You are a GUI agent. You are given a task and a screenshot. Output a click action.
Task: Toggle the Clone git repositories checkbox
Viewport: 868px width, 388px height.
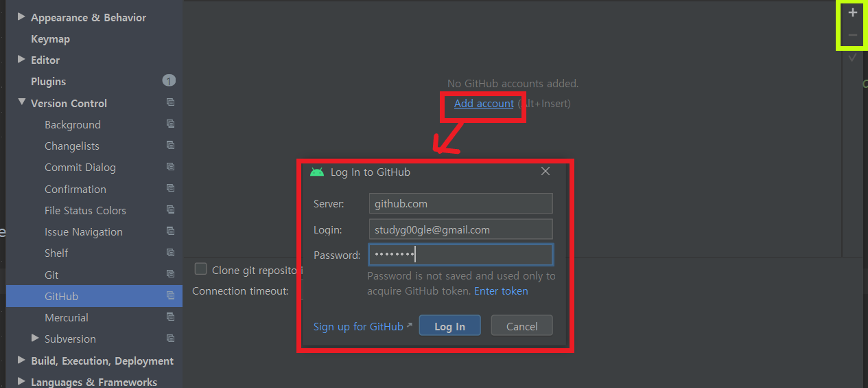[200, 269]
